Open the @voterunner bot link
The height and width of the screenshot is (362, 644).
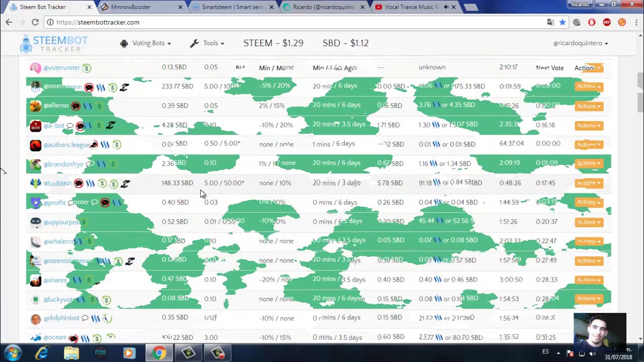[x=61, y=67]
